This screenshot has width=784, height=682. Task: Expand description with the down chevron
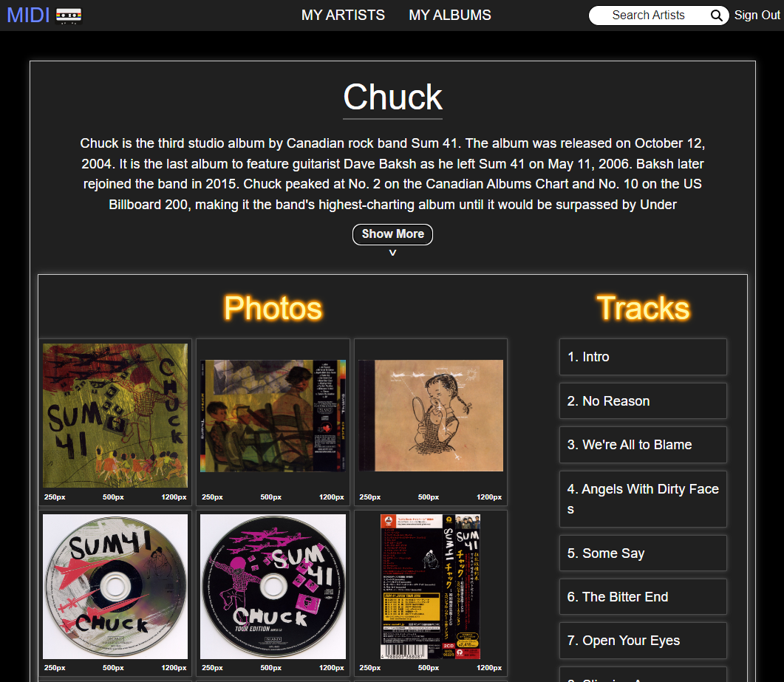[392, 253]
